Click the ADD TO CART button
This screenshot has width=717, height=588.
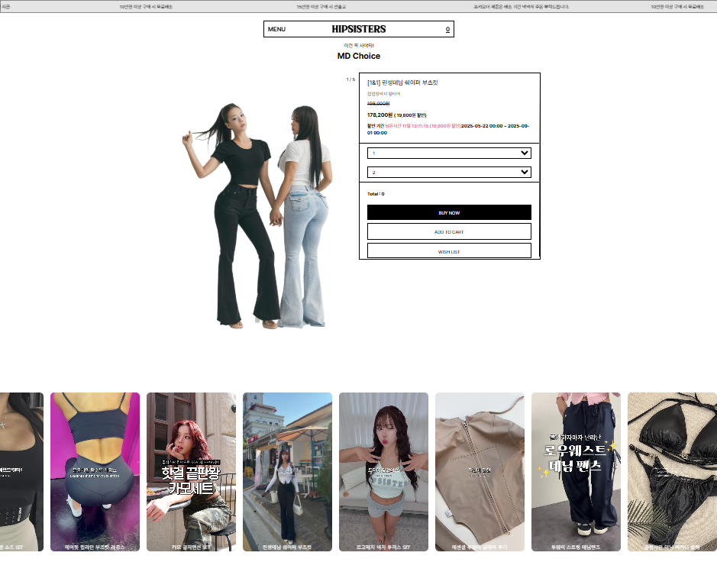point(449,231)
